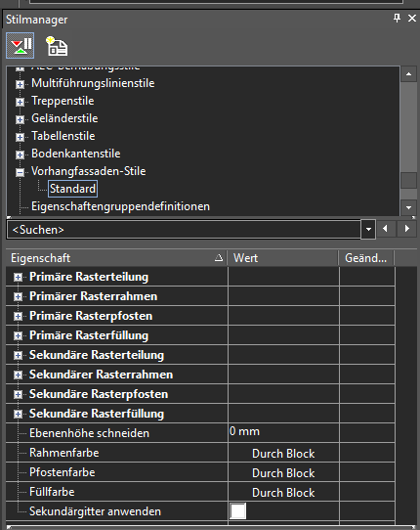
Task: Go to previous search result arrow
Action: [385, 229]
